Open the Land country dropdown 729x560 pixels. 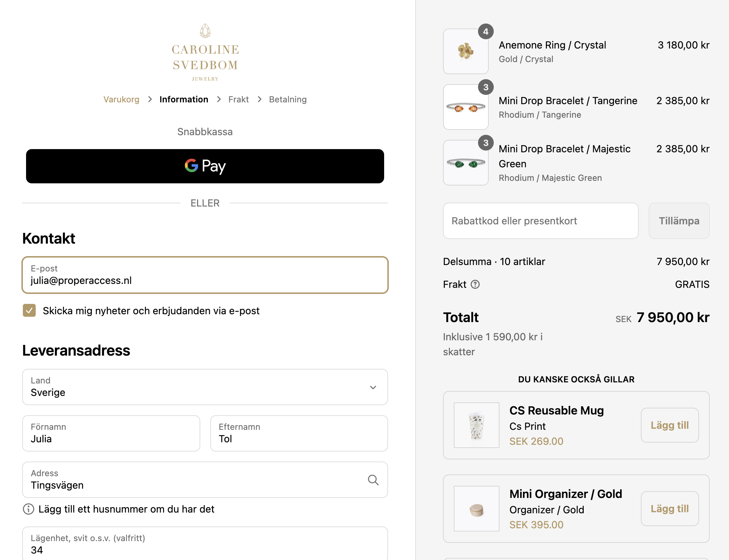(x=205, y=387)
